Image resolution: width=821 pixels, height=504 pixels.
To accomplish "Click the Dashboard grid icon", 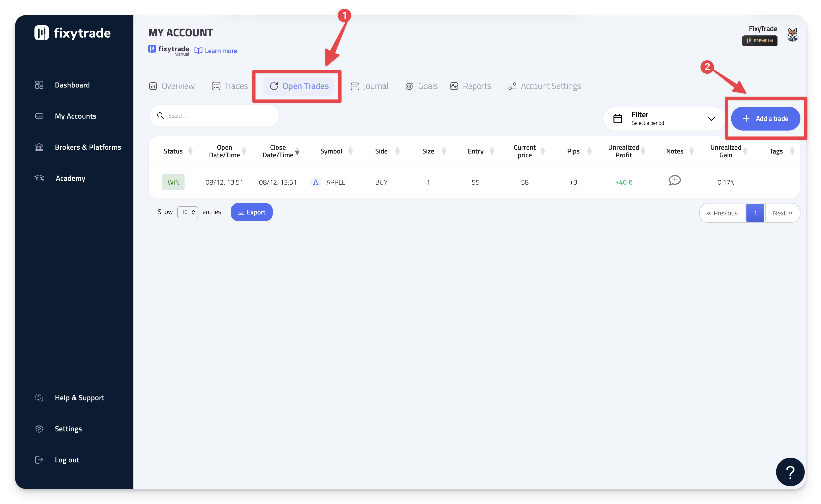I will click(39, 85).
